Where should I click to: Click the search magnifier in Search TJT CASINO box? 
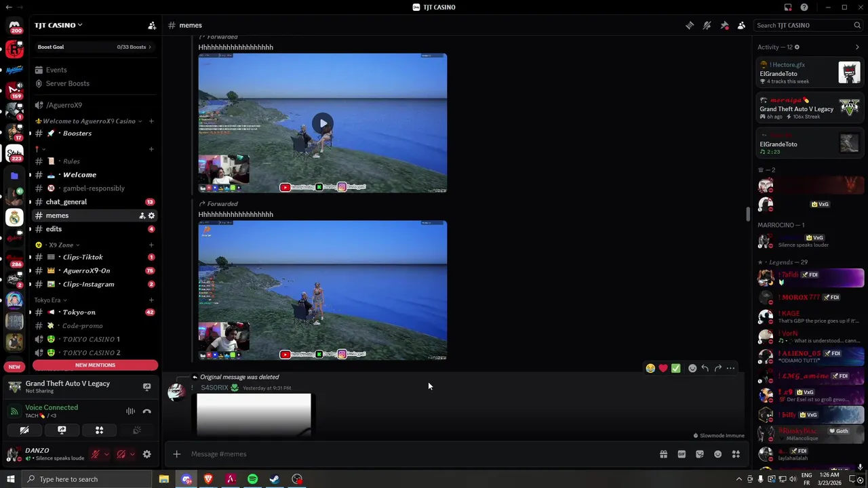[x=857, y=25]
